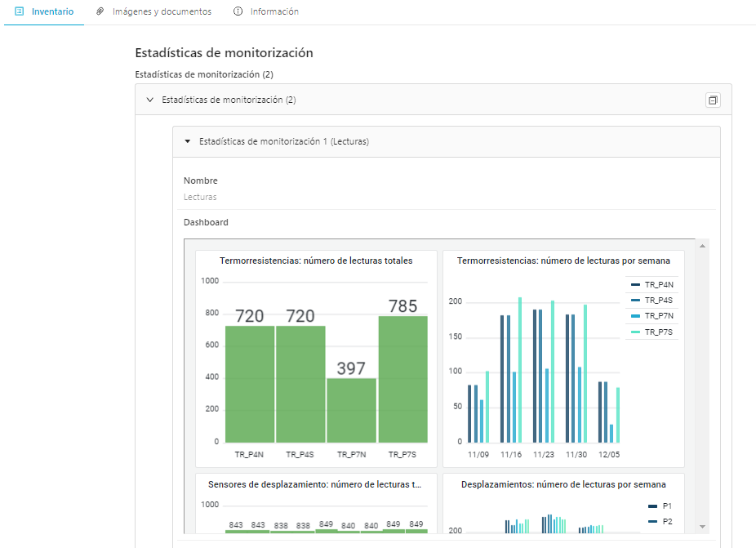Toggle the P1 legend in Desplazamientos chart
Screen dimensions: 756x548
click(660, 506)
